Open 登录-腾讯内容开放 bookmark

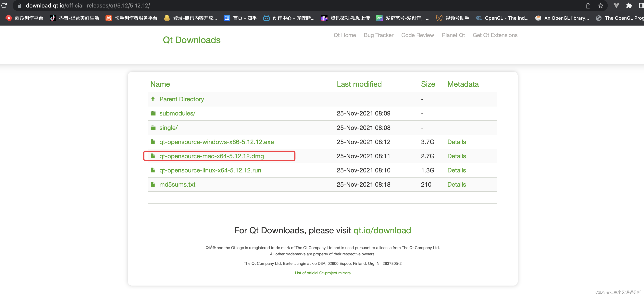[x=190, y=18]
